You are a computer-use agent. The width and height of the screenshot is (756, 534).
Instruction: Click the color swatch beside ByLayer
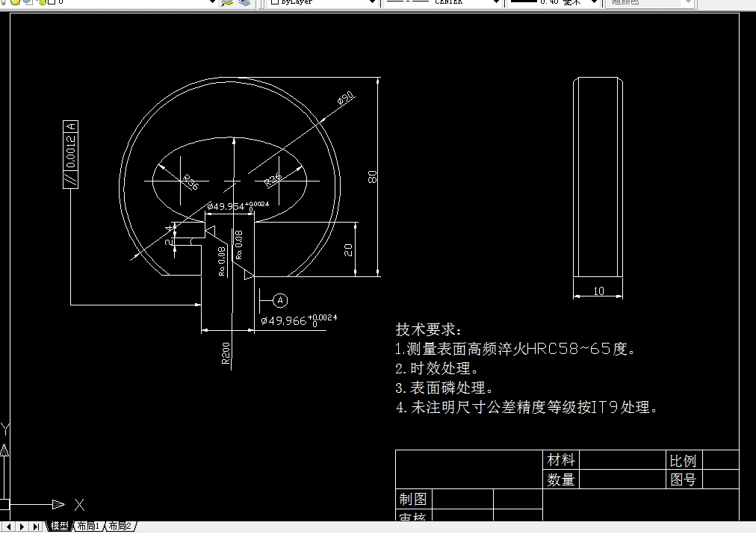click(276, 4)
